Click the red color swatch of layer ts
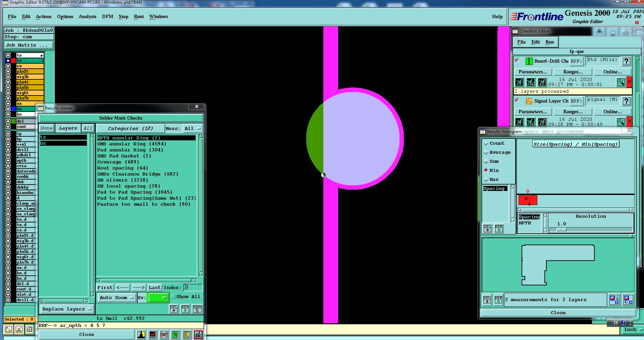This screenshot has width=644, height=340. pos(13,61)
